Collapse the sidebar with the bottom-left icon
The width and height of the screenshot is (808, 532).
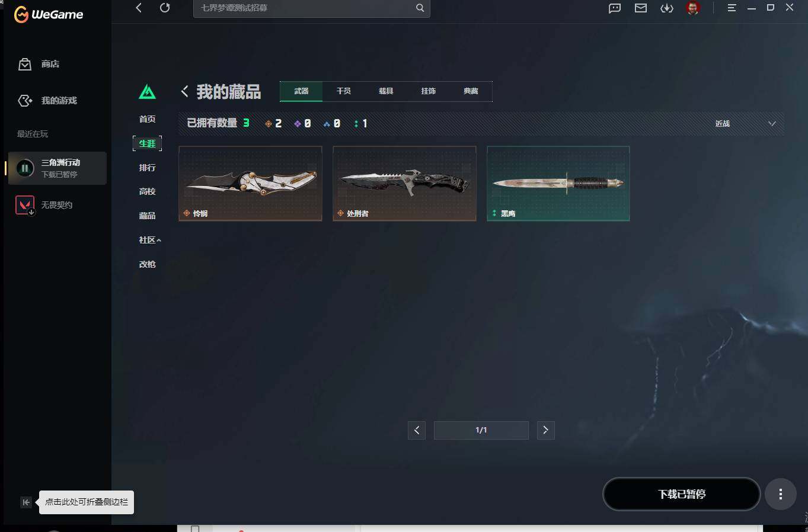click(26, 502)
